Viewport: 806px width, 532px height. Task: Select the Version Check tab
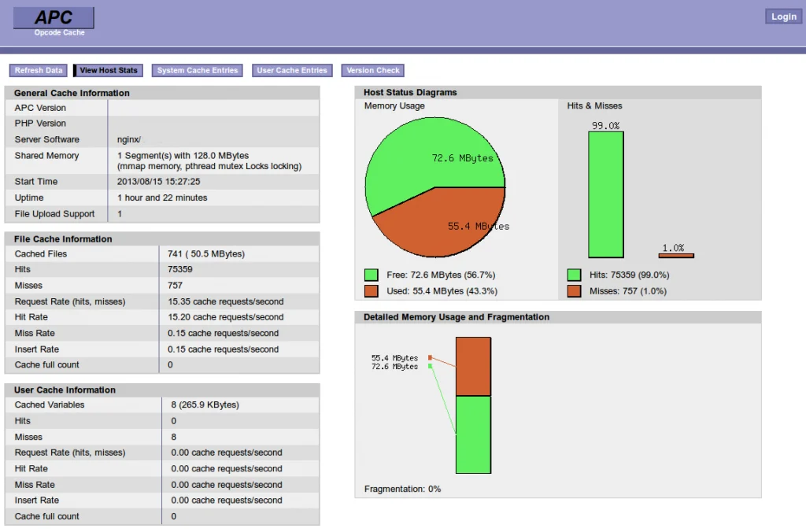point(373,71)
